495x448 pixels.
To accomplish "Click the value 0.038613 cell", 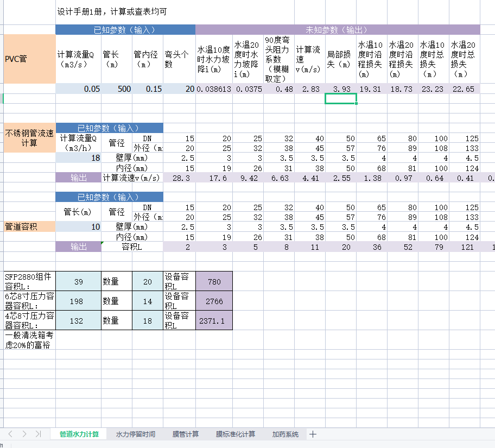I will click(x=214, y=89).
